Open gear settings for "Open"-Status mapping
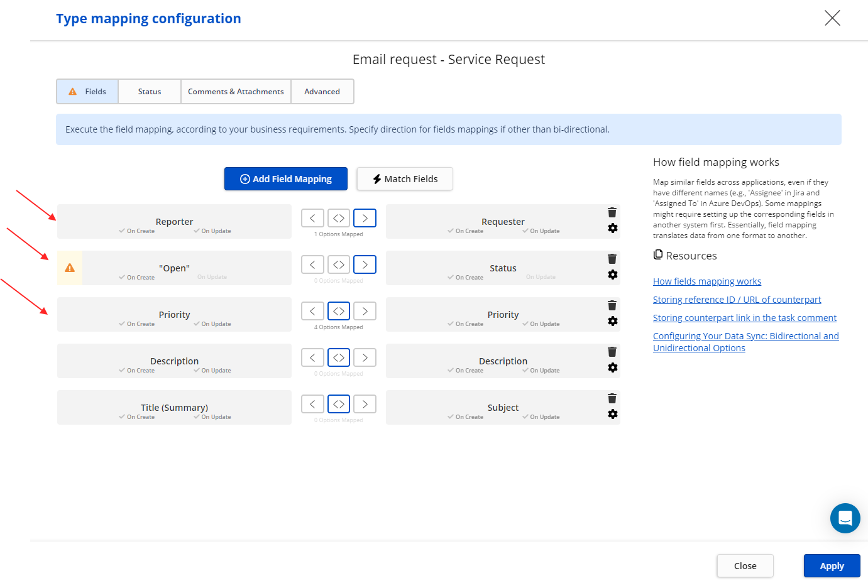The width and height of the screenshot is (868, 588). 613,275
